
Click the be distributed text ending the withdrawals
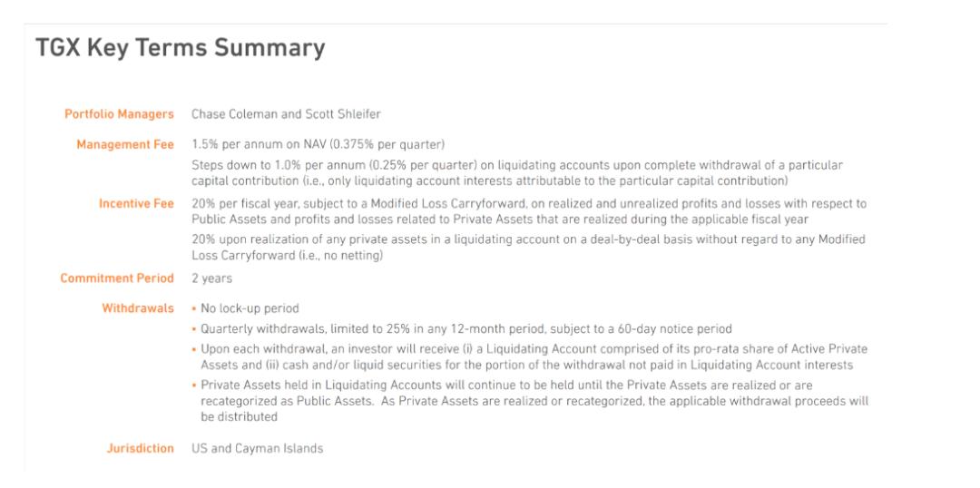tap(239, 417)
